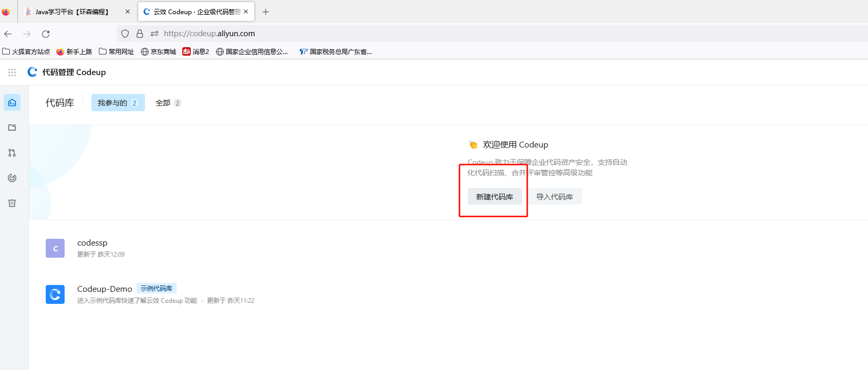The width and height of the screenshot is (868, 370).
Task: Click the 欢迎使用 Codeup heading
Action: pyautogui.click(x=515, y=145)
